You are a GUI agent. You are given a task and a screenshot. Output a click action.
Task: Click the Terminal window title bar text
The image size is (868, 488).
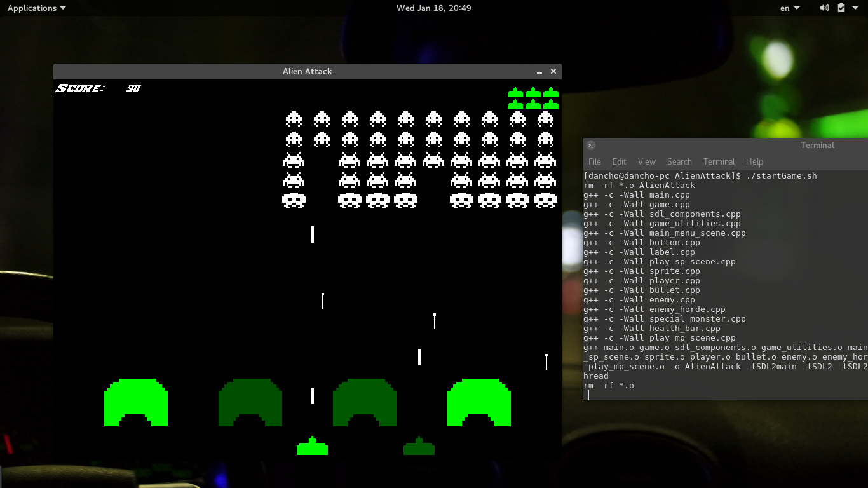click(x=817, y=145)
